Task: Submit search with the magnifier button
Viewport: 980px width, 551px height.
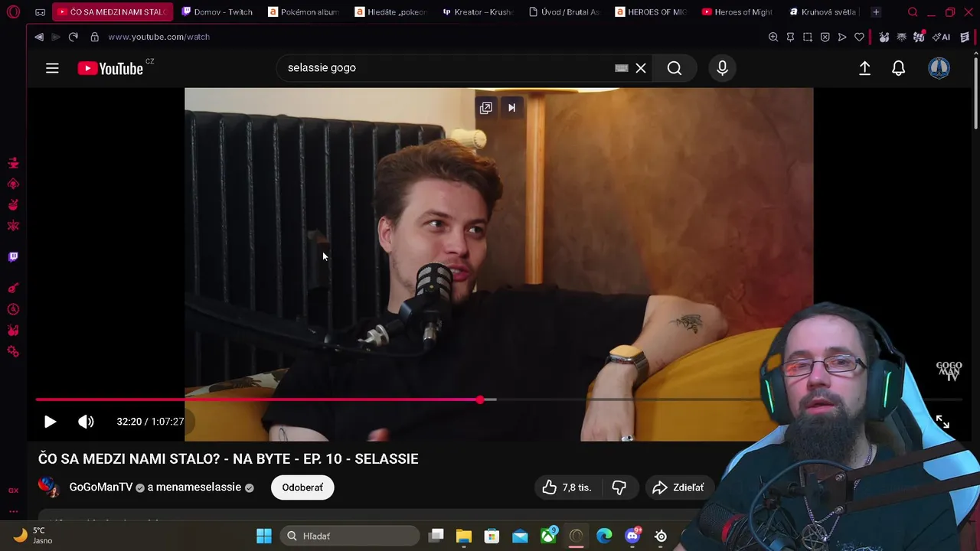Action: tap(675, 68)
